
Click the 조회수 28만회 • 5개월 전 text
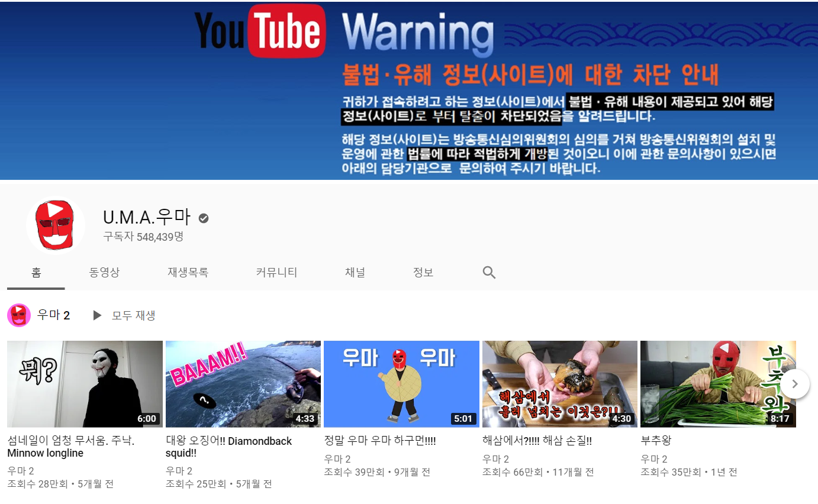click(60, 484)
